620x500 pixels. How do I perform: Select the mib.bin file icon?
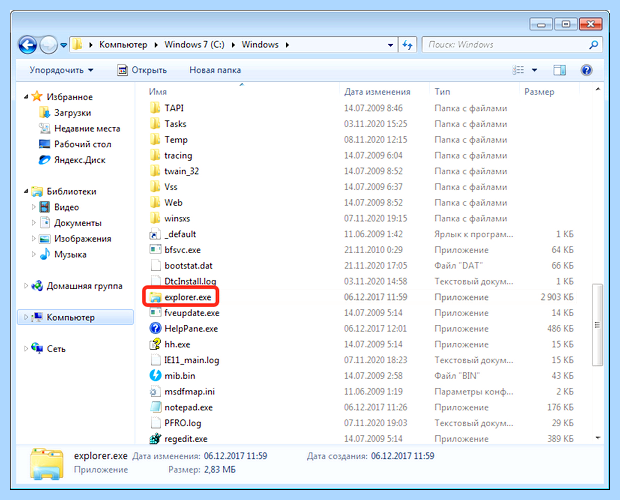pos(155,375)
